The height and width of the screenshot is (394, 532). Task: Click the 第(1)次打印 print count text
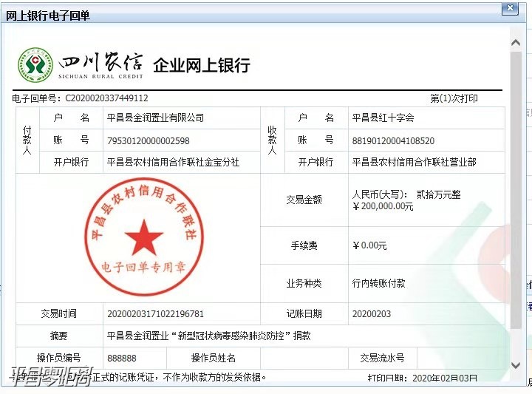[x=454, y=98]
